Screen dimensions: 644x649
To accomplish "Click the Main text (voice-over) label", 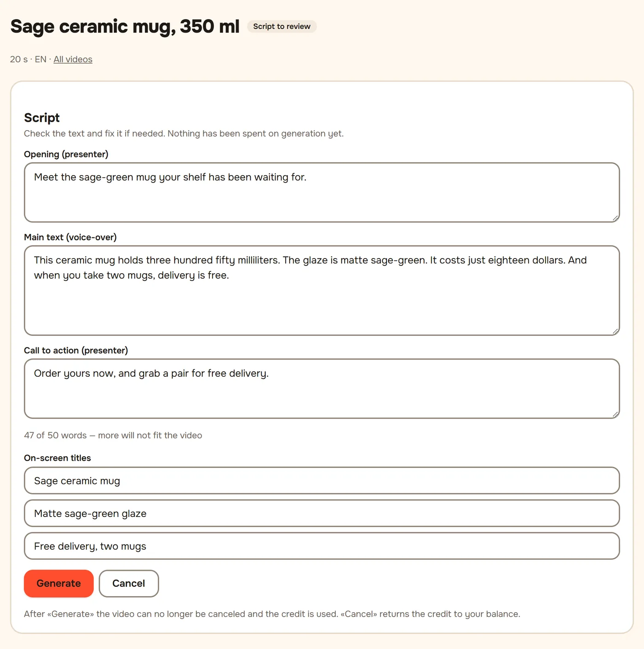I will (x=70, y=237).
